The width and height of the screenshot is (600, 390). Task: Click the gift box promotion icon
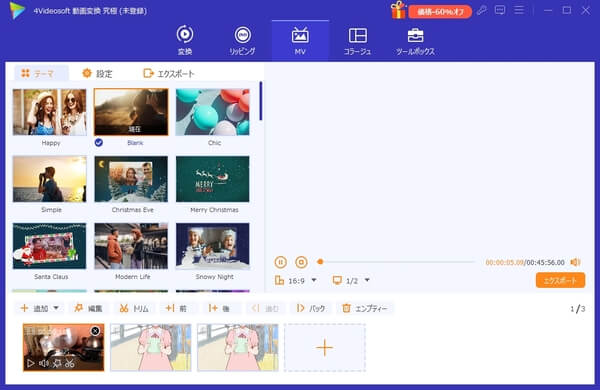[x=398, y=10]
